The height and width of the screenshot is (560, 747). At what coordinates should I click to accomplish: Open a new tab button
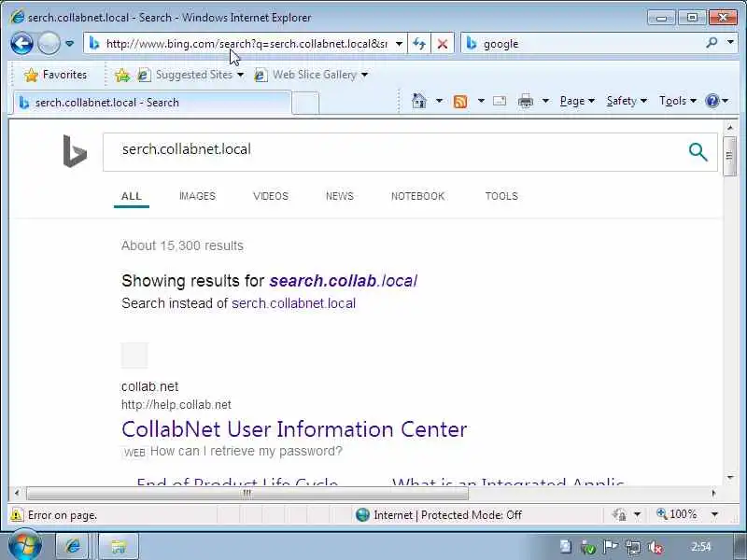(305, 103)
